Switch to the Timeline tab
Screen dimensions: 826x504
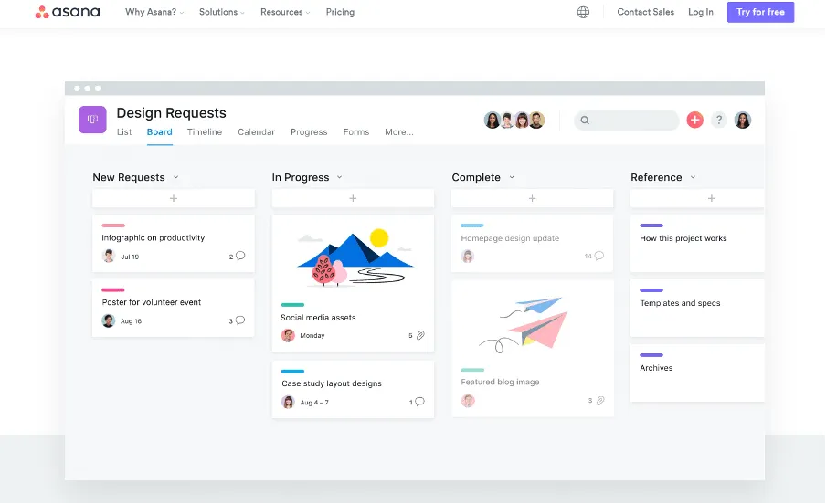click(x=205, y=132)
